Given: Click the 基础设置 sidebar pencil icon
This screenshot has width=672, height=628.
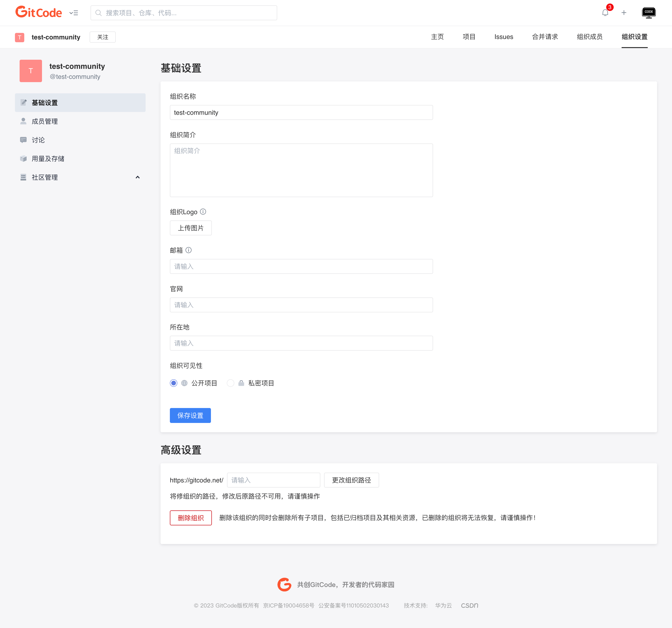Looking at the screenshot, I should coord(24,103).
